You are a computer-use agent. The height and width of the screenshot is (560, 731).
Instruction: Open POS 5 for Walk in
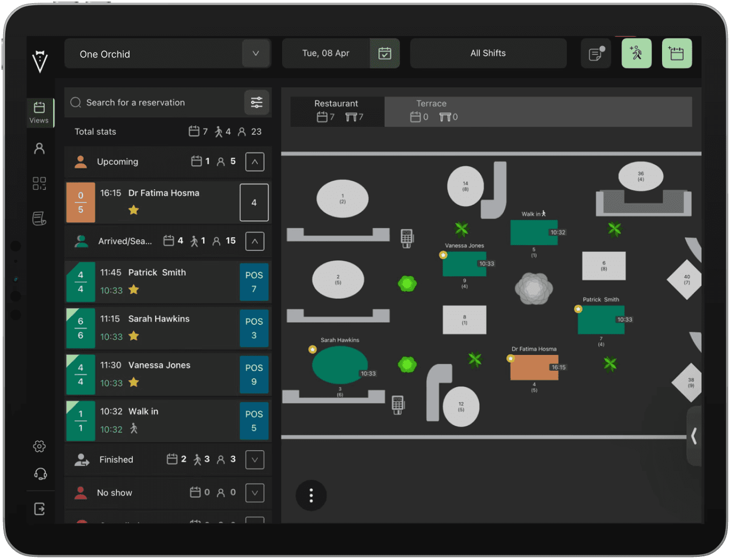click(x=254, y=421)
